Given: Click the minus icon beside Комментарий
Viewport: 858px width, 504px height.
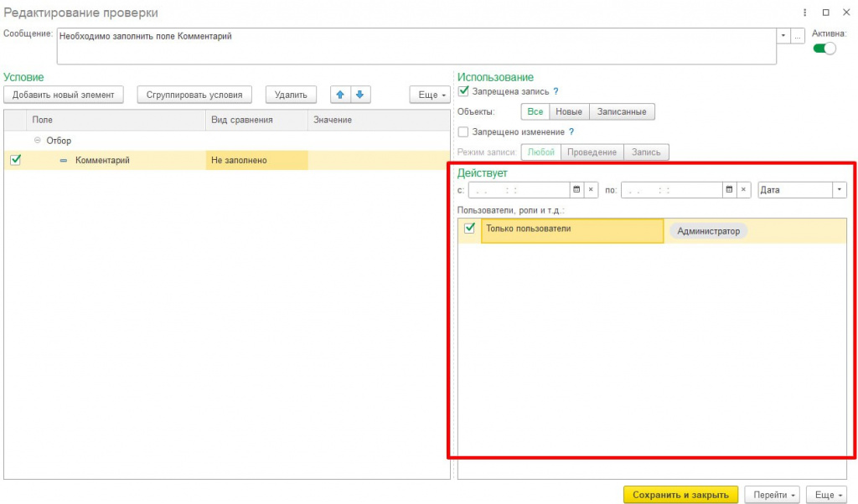Looking at the screenshot, I should coord(64,160).
